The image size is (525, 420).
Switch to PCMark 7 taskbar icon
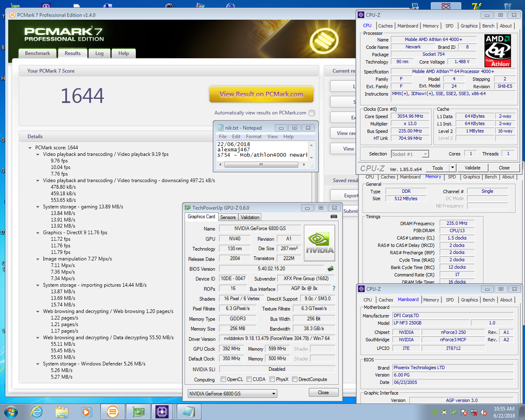click(x=112, y=411)
